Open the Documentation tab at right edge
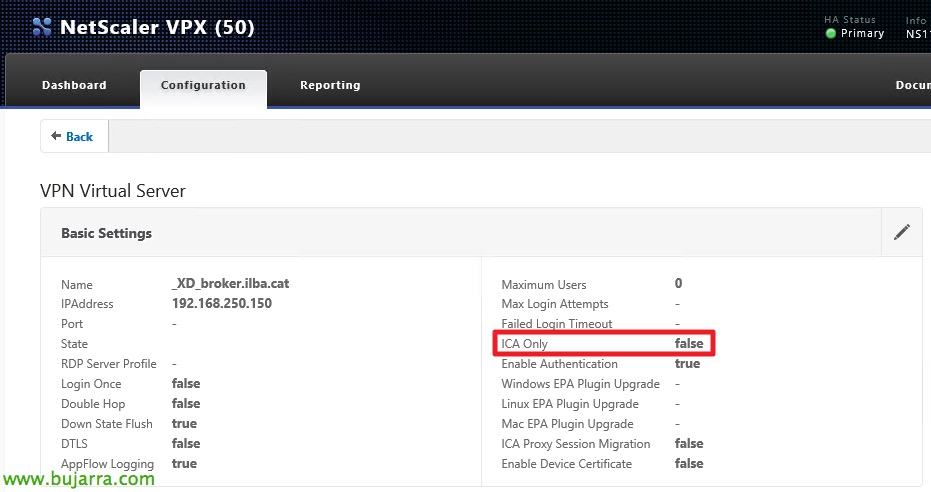The image size is (931, 492). [x=913, y=85]
